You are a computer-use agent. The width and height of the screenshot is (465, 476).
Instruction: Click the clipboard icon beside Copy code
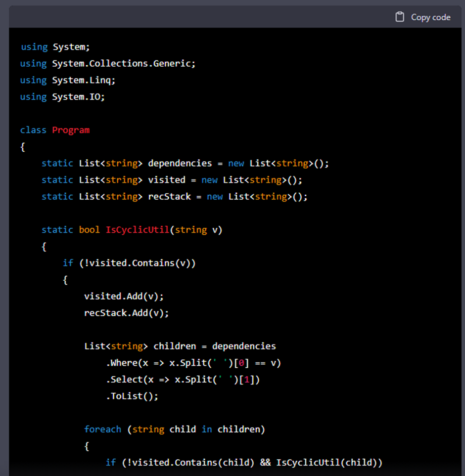pyautogui.click(x=400, y=17)
